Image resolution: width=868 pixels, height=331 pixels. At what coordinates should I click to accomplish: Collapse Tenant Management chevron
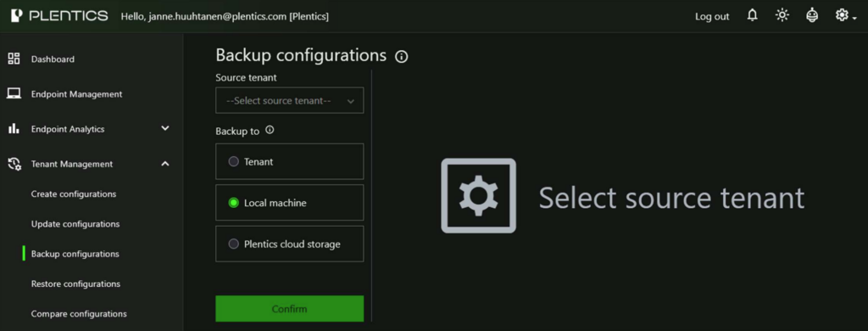pos(165,164)
